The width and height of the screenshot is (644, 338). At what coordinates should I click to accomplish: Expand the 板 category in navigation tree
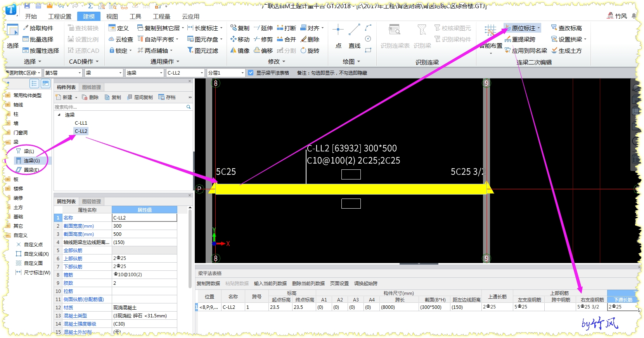pyautogui.click(x=7, y=179)
